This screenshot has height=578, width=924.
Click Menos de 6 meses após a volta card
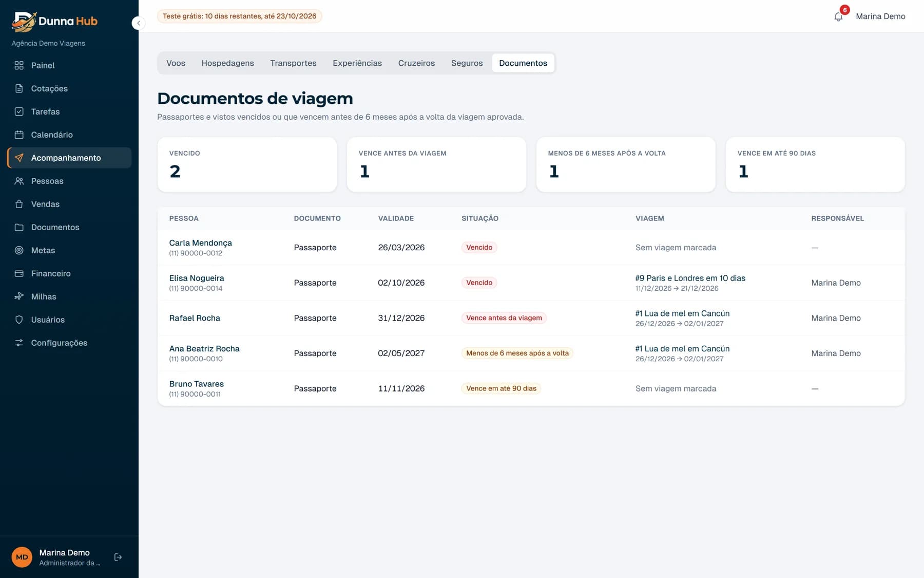626,164
